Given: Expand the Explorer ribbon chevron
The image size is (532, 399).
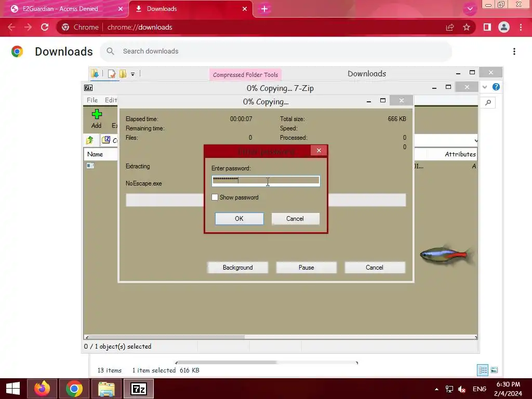Looking at the screenshot, I should pyautogui.click(x=485, y=87).
